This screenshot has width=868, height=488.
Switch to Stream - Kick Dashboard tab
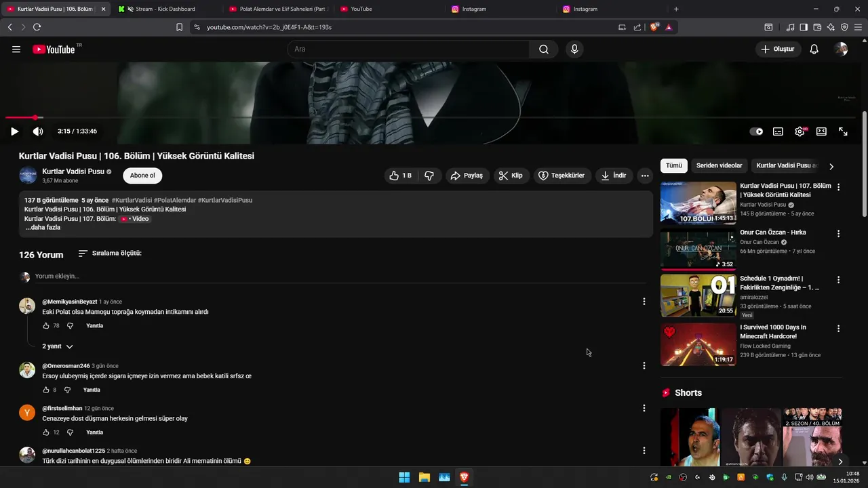point(165,9)
